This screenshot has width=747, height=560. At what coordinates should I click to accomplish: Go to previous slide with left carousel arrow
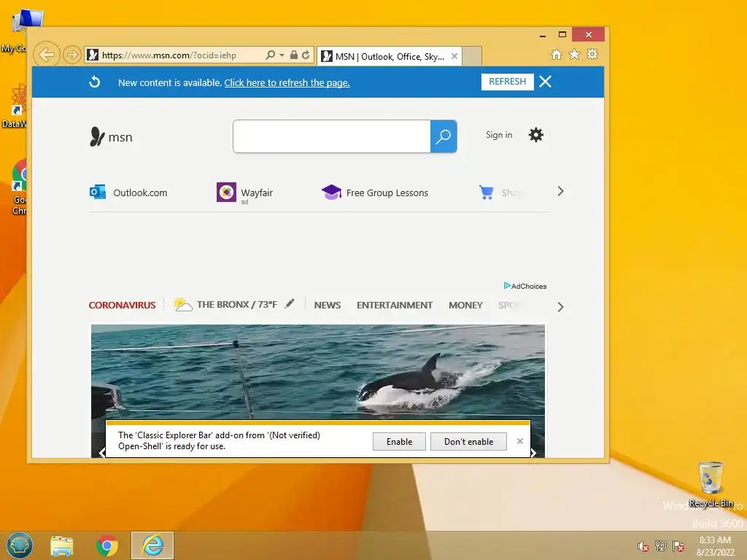coord(101,452)
